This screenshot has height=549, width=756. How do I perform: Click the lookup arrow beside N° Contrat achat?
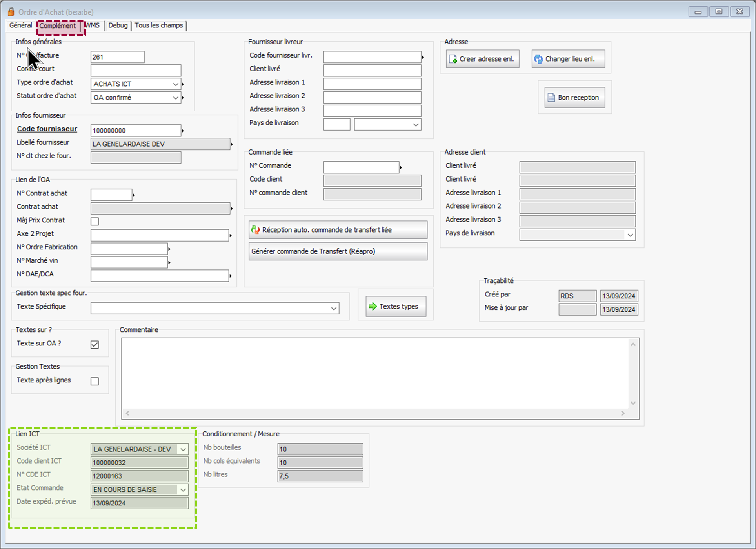134,195
